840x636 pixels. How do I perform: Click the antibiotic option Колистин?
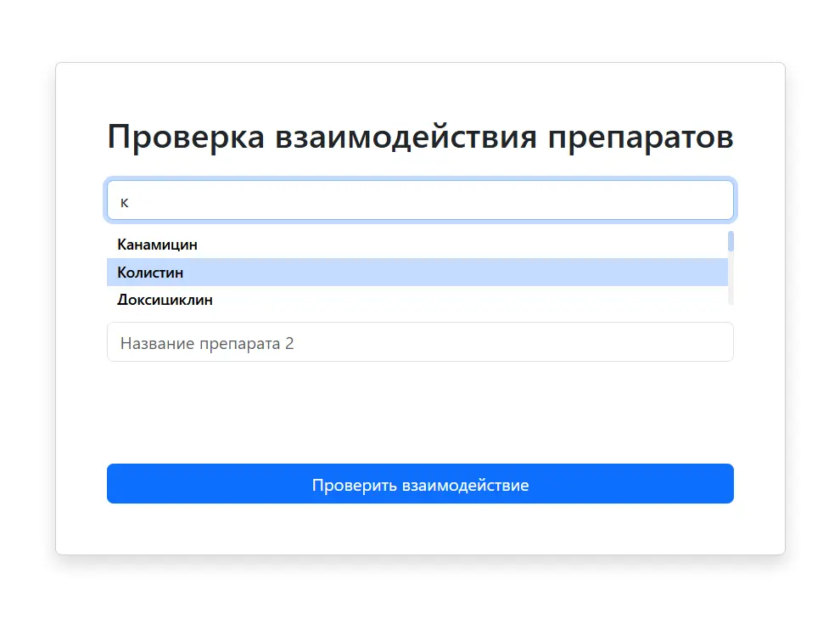click(151, 273)
